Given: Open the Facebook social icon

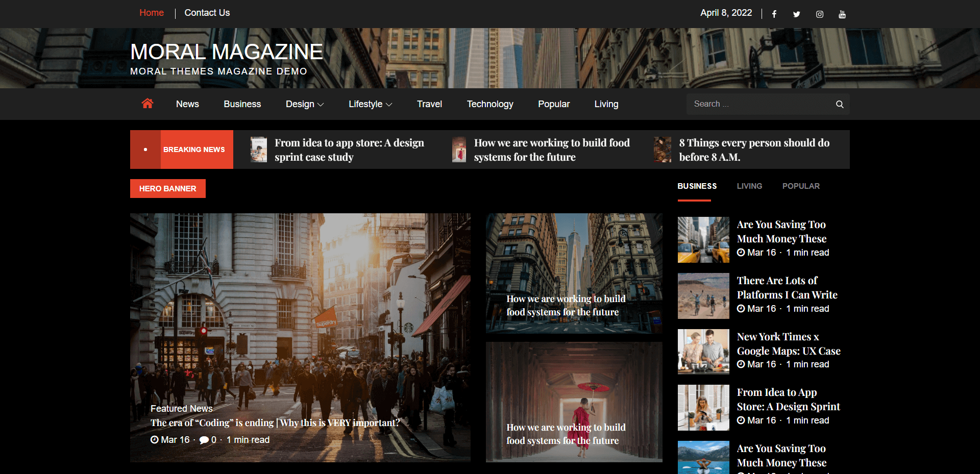Looking at the screenshot, I should coord(774,14).
